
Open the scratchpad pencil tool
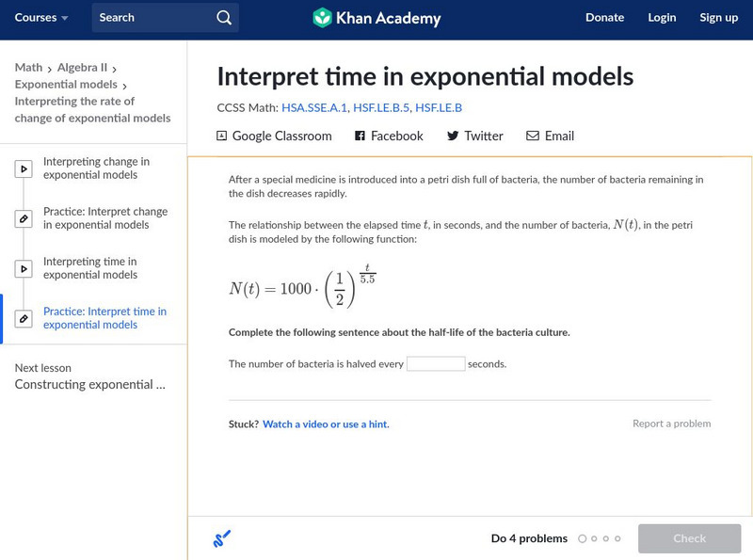click(x=222, y=539)
